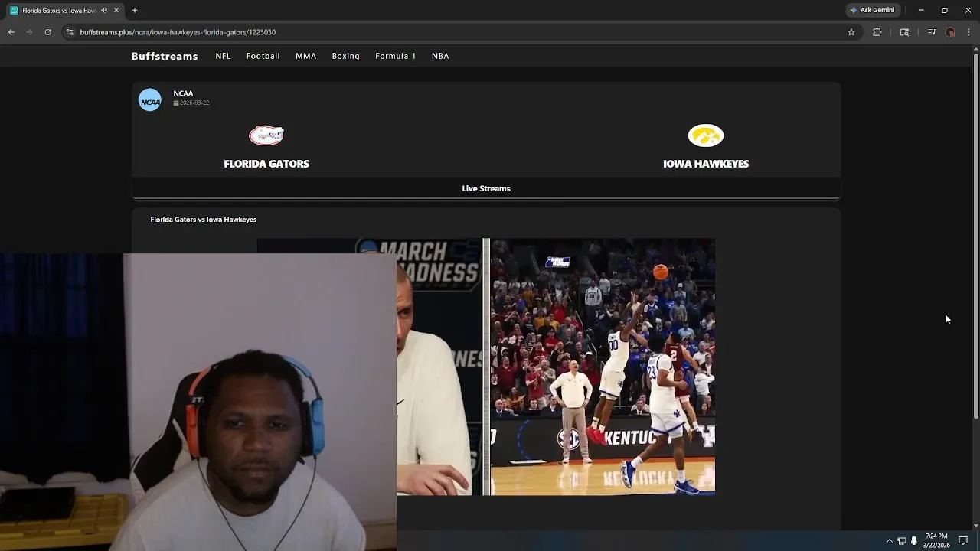Open site information icon in address bar
This screenshot has height=551, width=980.
(70, 32)
